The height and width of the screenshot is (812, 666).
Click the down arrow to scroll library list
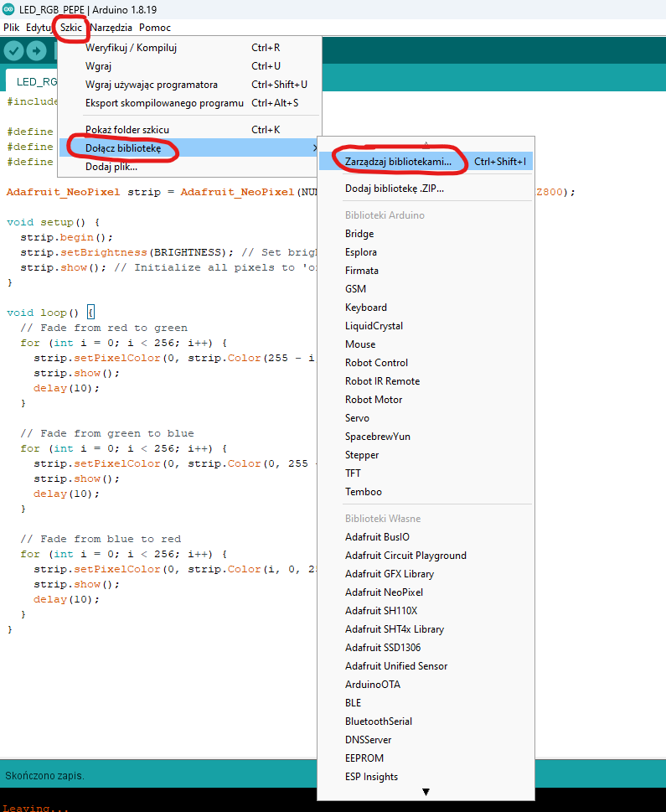pyautogui.click(x=426, y=792)
